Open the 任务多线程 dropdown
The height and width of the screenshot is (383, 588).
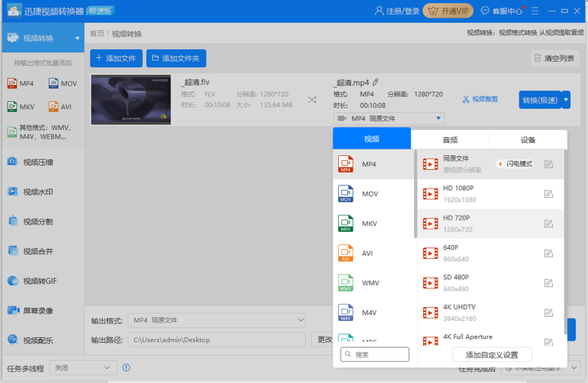point(83,367)
